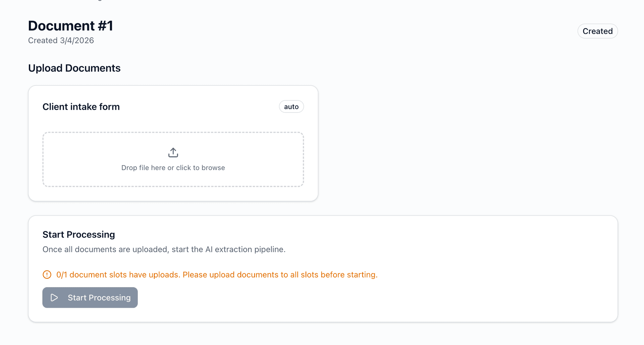The image size is (644, 345).
Task: Select the alert circle next to slot message
Action: [x=47, y=274]
